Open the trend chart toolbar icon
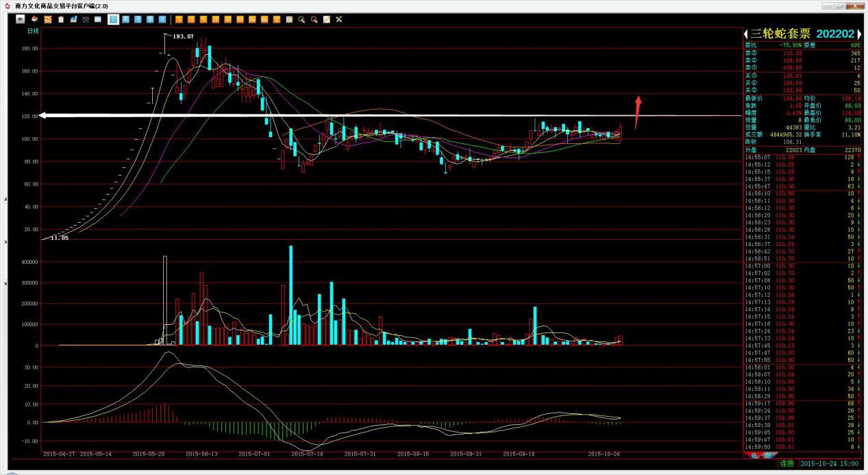Viewport: 868px width, 475px height. tap(73, 19)
